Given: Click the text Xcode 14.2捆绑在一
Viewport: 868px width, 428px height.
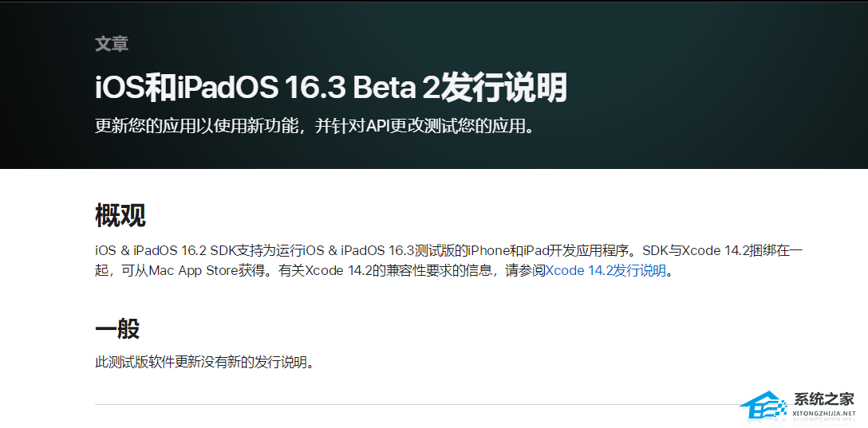Looking at the screenshot, I should (x=743, y=251).
